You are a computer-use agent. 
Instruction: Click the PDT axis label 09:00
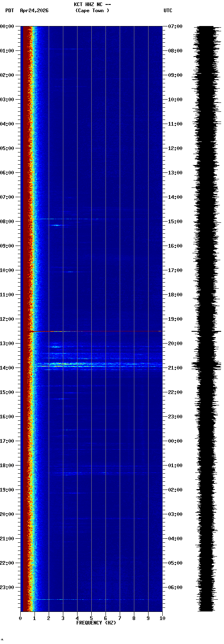(7, 246)
